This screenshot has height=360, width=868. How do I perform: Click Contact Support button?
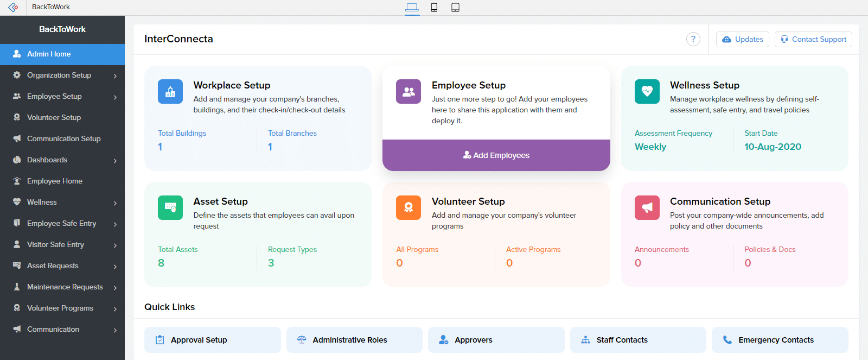[813, 39]
